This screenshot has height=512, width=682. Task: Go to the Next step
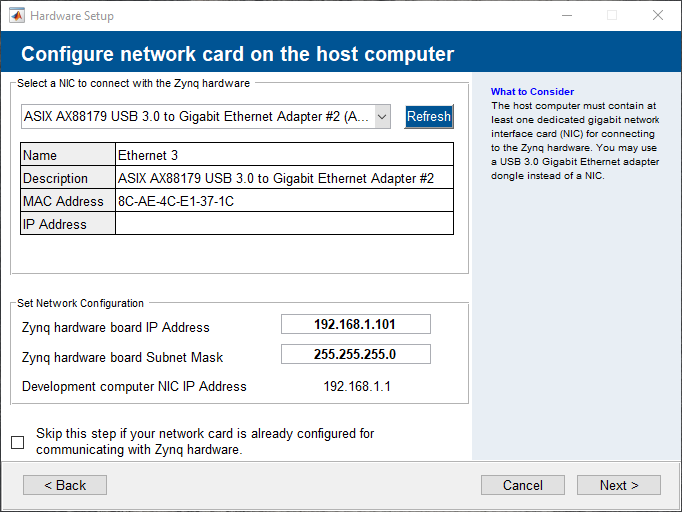[618, 485]
